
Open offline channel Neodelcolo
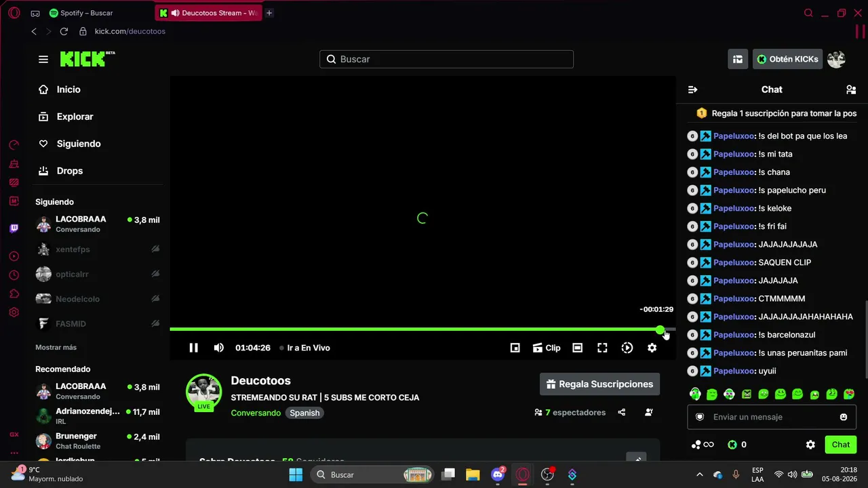(98, 299)
